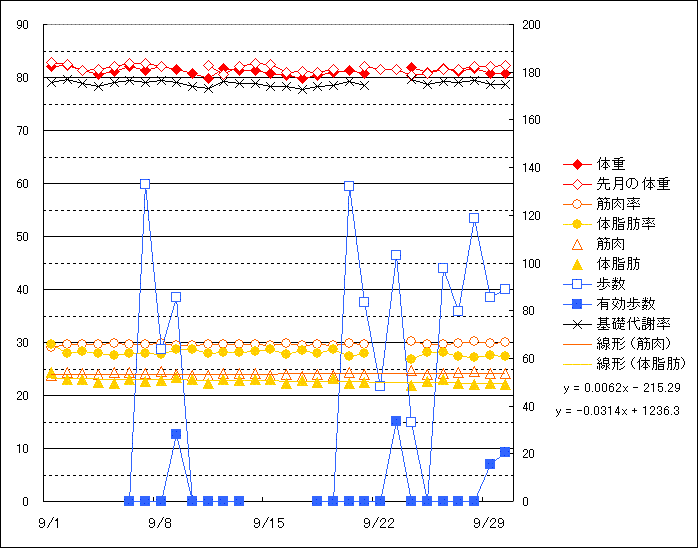Click the secondary axis value 120
The height and width of the screenshot is (548, 698).
(x=531, y=215)
